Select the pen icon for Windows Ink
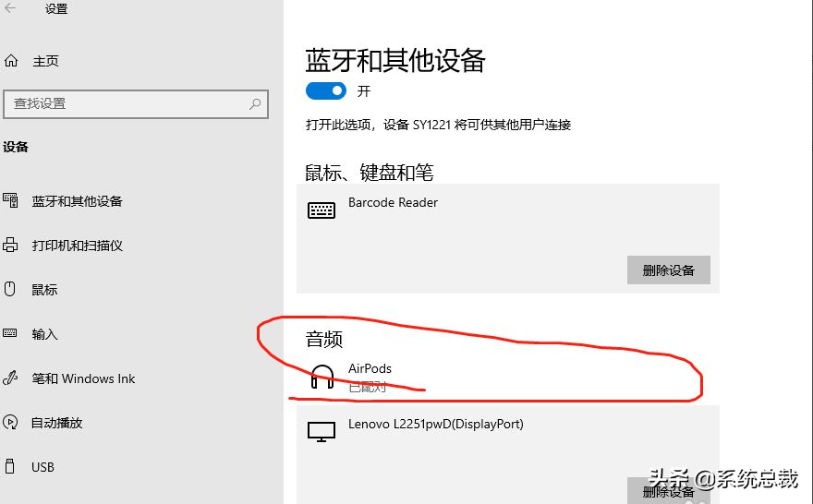Screen dimensions: 813x504 point(11,378)
